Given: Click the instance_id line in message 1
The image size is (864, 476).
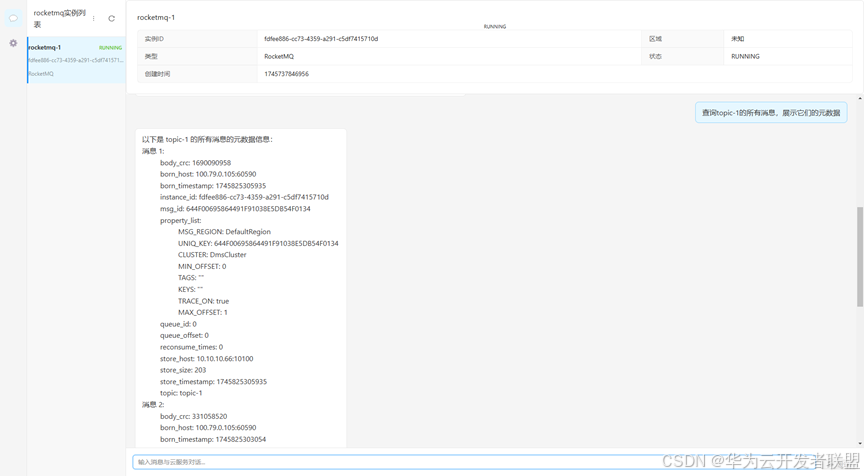Looking at the screenshot, I should coord(244,197).
